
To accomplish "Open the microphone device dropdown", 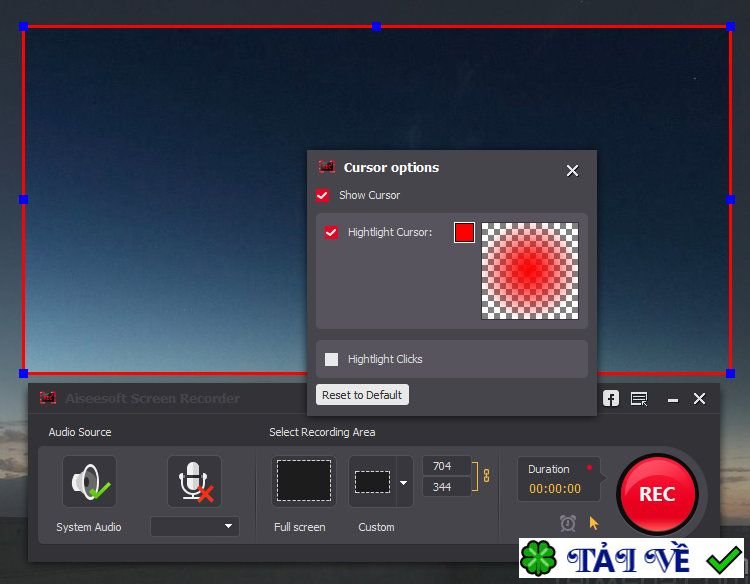I will tap(195, 526).
